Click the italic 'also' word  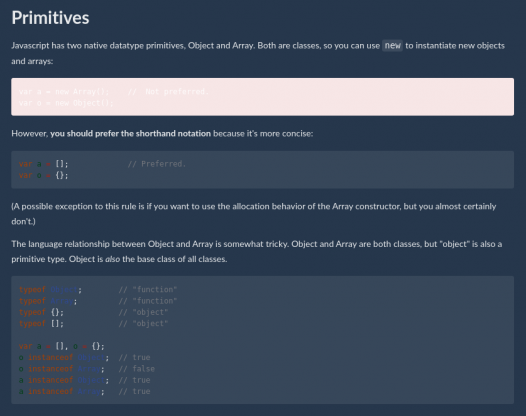(112, 259)
